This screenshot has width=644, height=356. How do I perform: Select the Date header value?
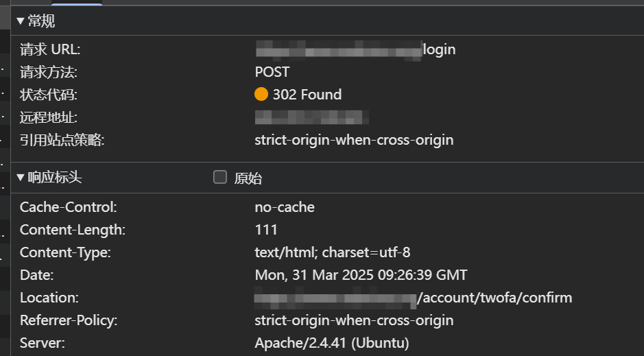[x=361, y=274]
